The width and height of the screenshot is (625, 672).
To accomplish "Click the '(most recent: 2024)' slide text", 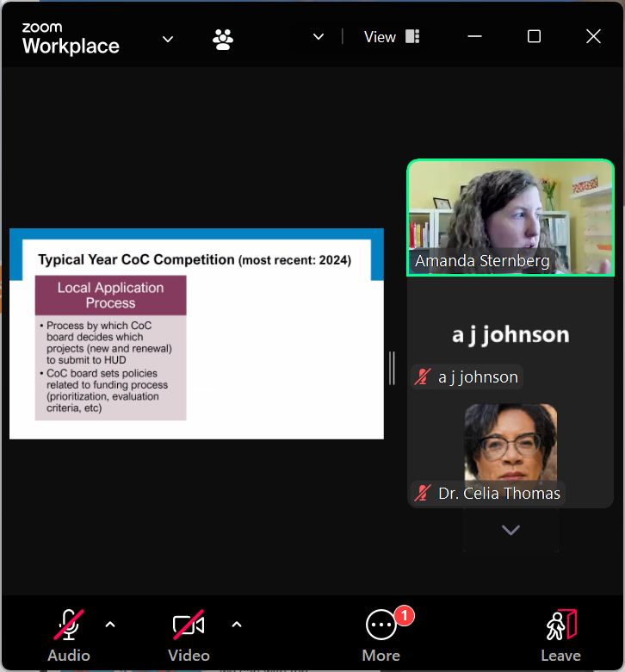I will (x=294, y=260).
